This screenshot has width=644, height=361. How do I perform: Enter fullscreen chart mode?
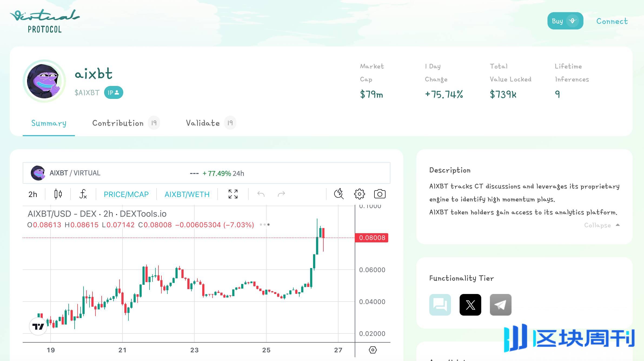click(233, 194)
